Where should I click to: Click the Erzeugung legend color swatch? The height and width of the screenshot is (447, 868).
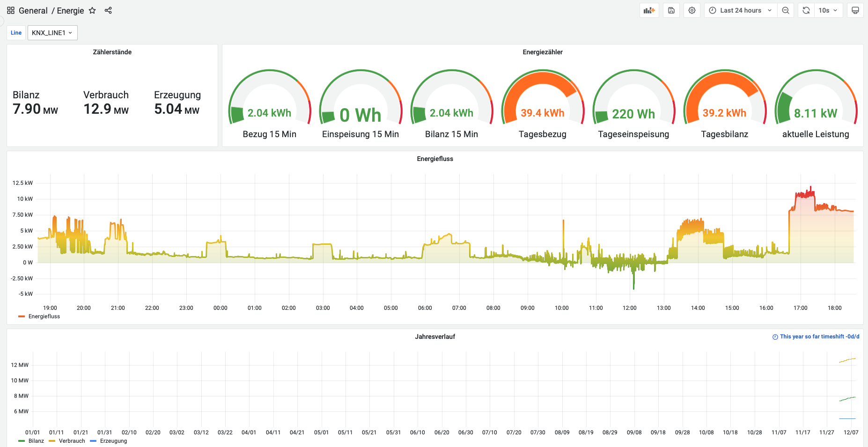tap(93, 441)
